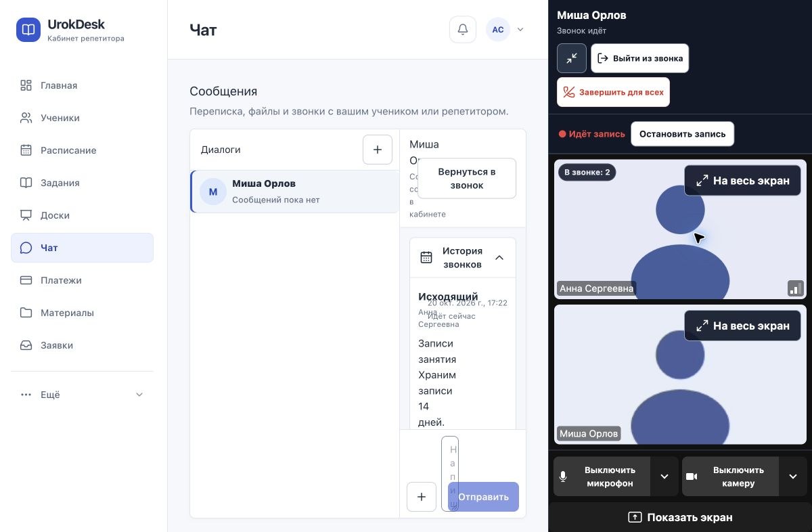Viewport: 812px width, 532px height.
Task: Click the AC user avatar
Action: pyautogui.click(x=498, y=30)
